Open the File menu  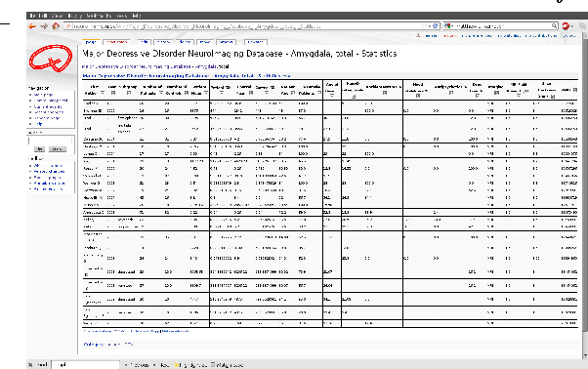pos(32,16)
